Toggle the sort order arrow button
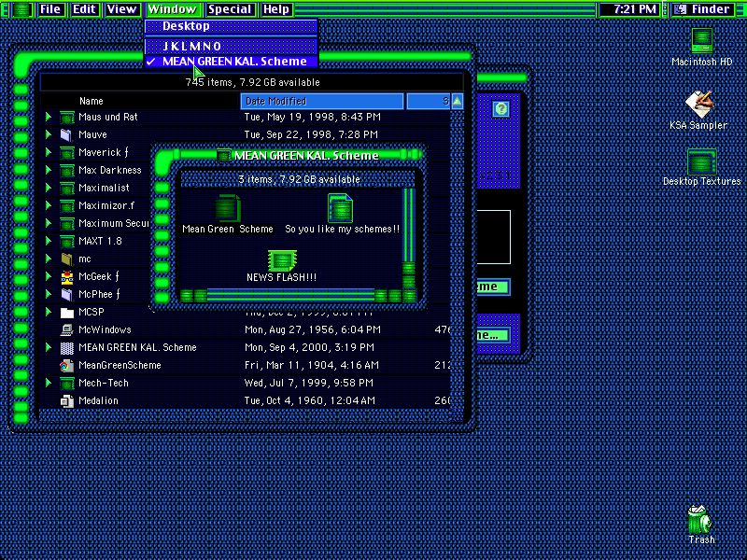Viewport: 747px width, 560px height. click(x=457, y=101)
